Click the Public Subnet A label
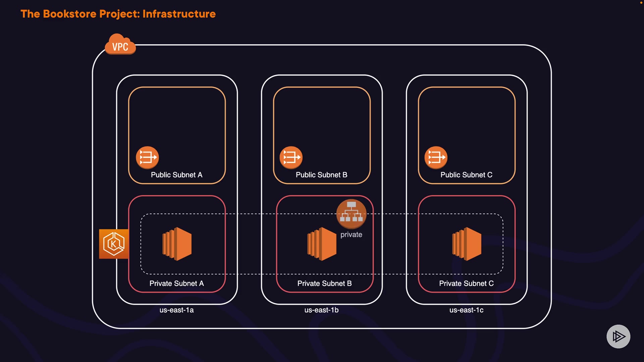 coord(176,175)
